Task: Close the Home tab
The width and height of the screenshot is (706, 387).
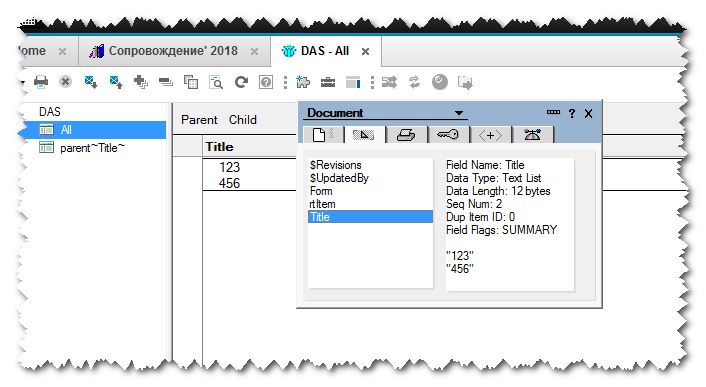Action: coord(63,51)
